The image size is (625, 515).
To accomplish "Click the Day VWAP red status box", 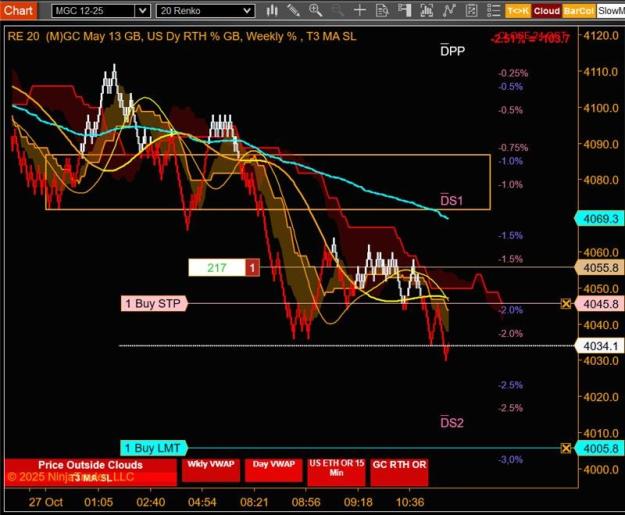I will 273,470.
